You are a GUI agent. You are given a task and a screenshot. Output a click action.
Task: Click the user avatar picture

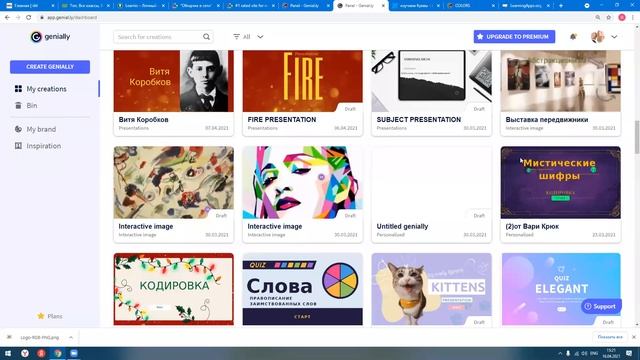pyautogui.click(x=598, y=37)
